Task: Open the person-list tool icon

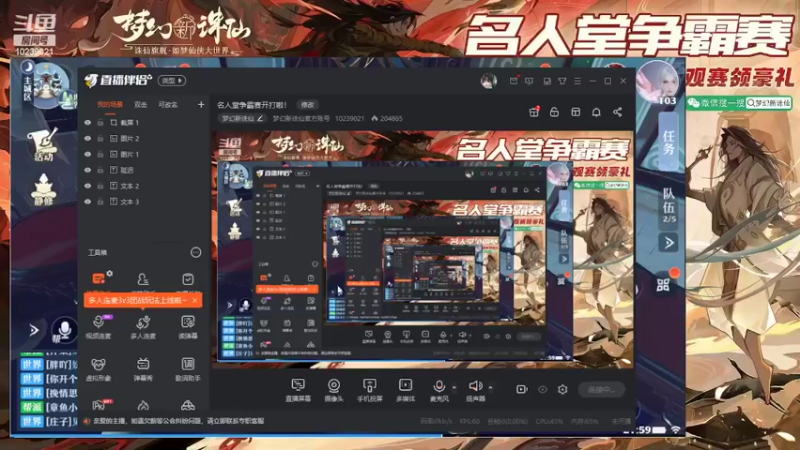Action: [143, 279]
